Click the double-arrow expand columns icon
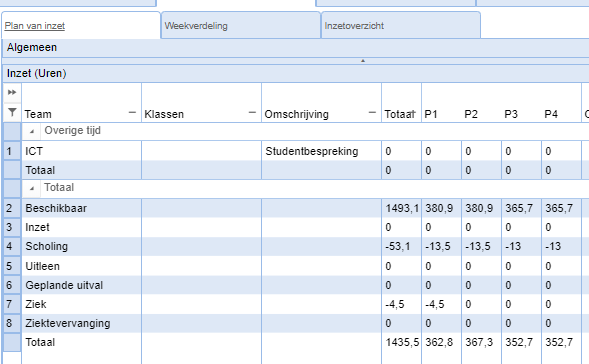 [12, 92]
